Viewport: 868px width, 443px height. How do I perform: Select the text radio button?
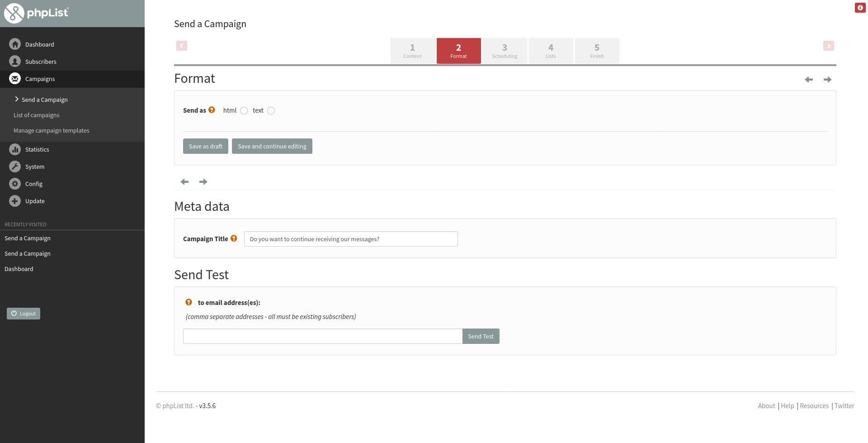click(271, 111)
